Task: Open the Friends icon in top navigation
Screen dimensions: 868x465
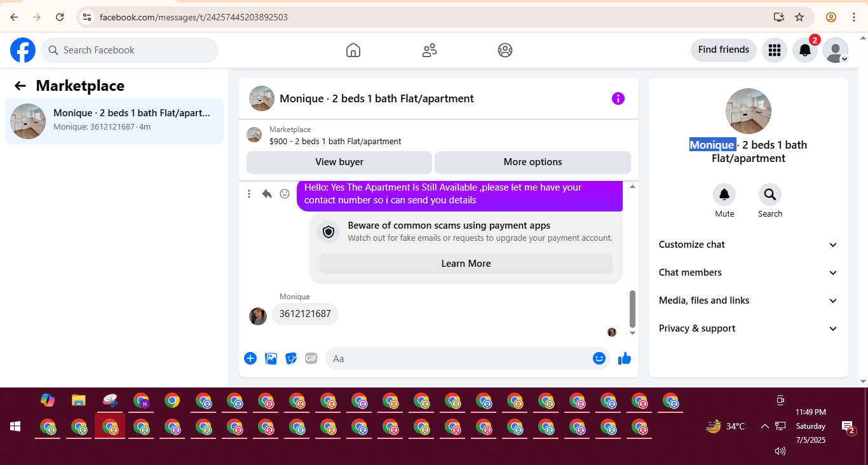Action: point(430,50)
